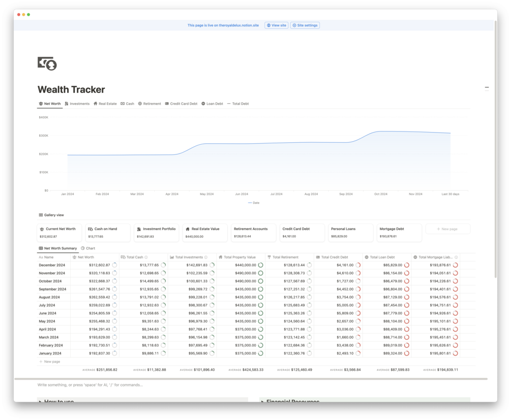The width and height of the screenshot is (511, 420).
Task: Click the house icon on Real Estate Value card
Action: [x=188, y=229]
